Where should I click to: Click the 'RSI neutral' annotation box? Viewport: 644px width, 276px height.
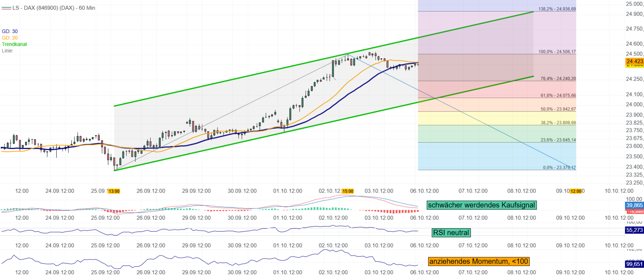(x=451, y=233)
